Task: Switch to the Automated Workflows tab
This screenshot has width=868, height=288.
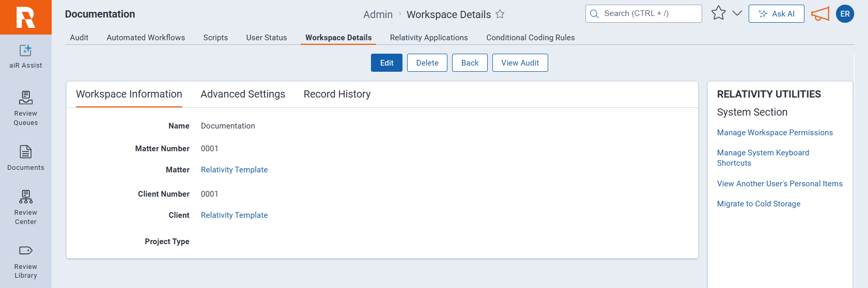Action: pos(146,38)
